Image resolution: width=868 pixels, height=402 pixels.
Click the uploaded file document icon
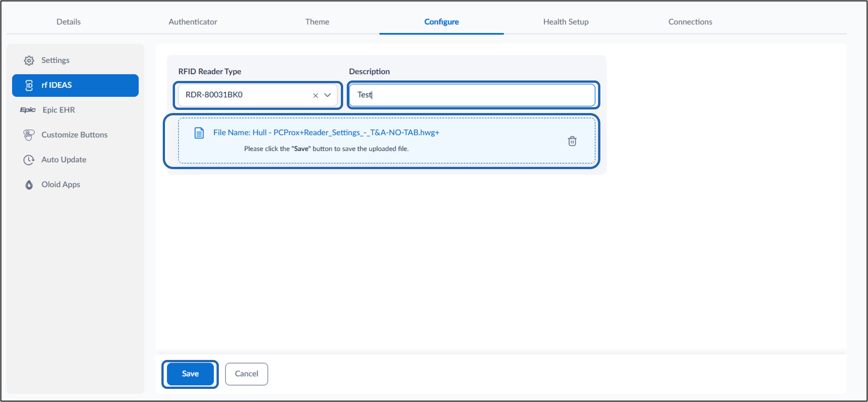pyautogui.click(x=199, y=133)
